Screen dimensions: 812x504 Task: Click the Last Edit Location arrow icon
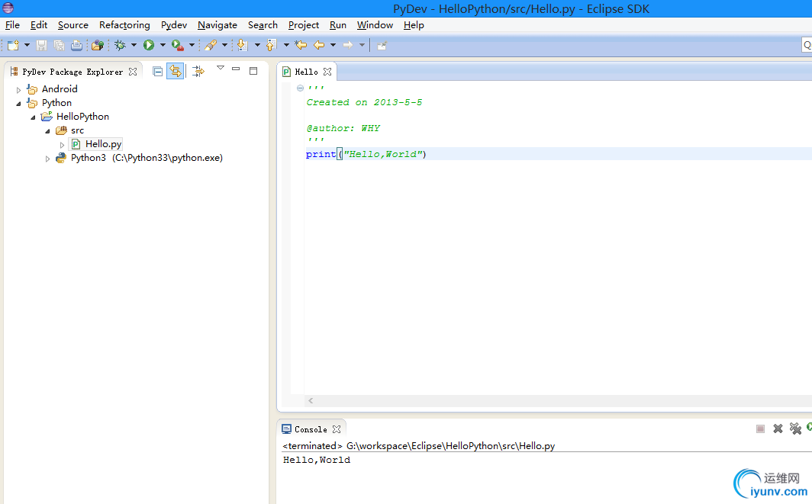tap(301, 46)
